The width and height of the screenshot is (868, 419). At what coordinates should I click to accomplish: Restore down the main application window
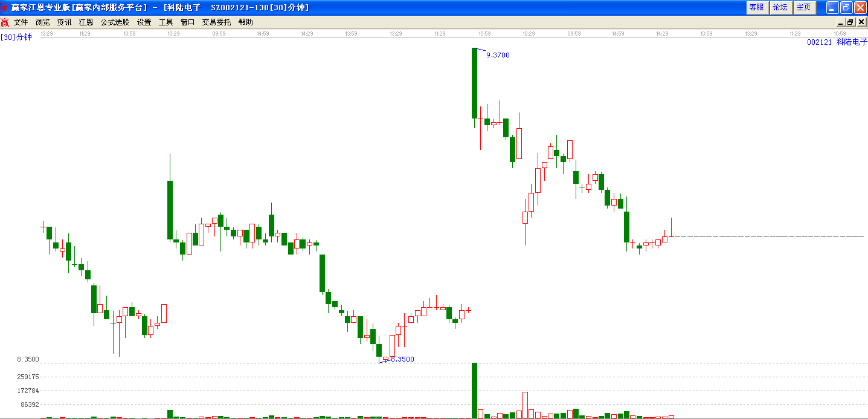846,7
